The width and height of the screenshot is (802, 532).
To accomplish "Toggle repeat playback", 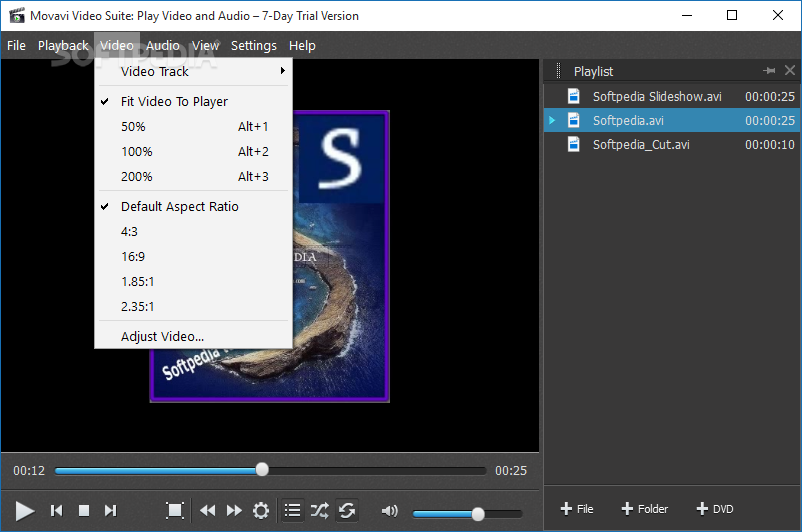I will pos(347,510).
